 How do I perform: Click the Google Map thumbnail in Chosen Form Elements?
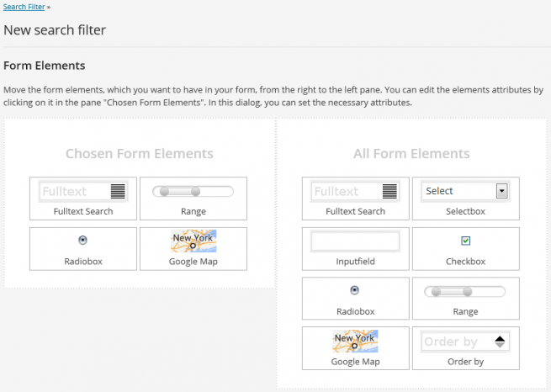193,241
